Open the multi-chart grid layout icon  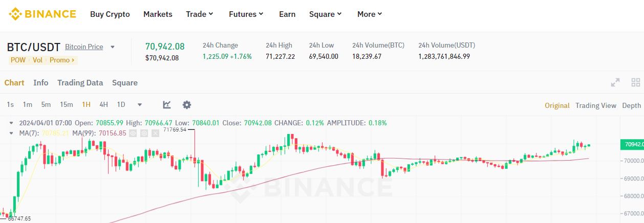636,82
